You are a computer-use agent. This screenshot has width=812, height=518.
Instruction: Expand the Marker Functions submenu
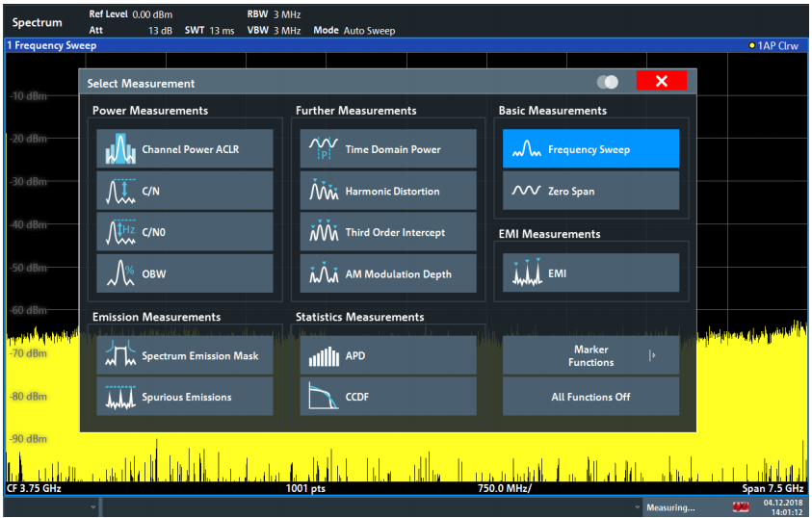[x=590, y=355]
